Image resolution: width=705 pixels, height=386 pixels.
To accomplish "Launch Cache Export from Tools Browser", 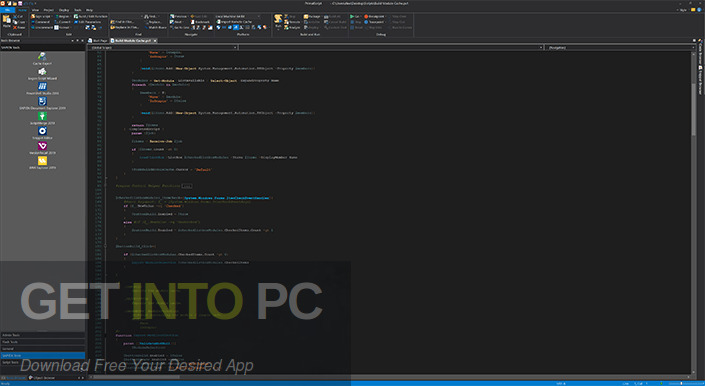I will [x=42, y=59].
